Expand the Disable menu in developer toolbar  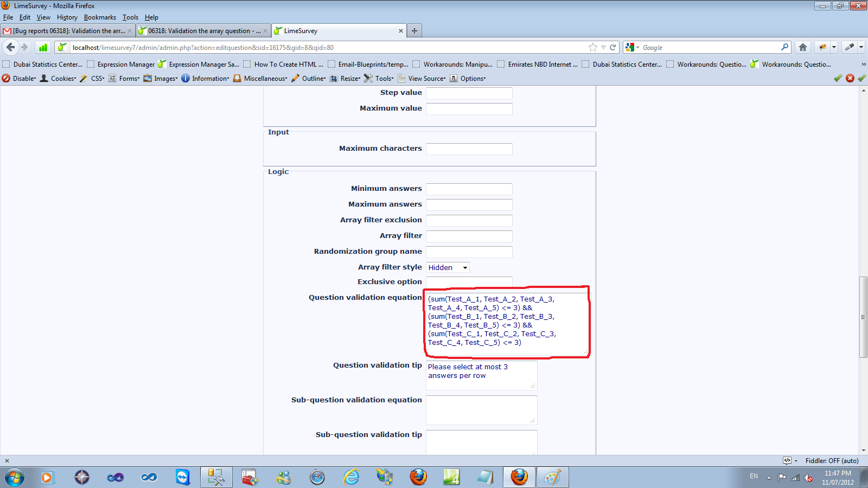(20, 79)
